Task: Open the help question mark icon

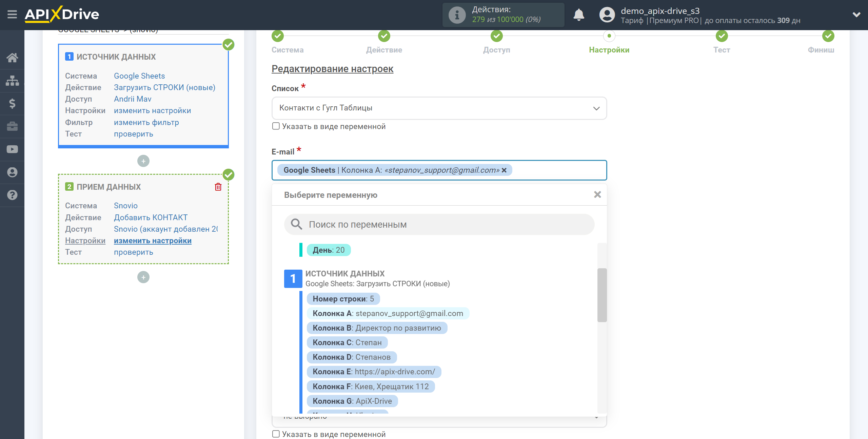Action: coord(12,195)
